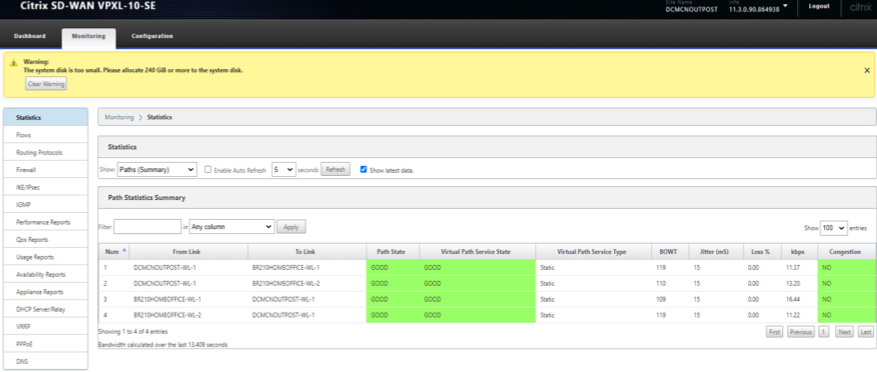Open VRRP in the sidebar
This screenshot has height=372, width=877.
[x=45, y=327]
